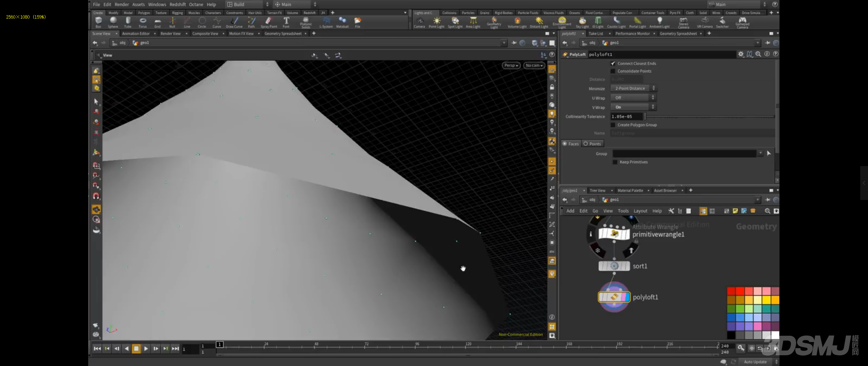Click the obj path button in scene view
Screen dimensions: 868x366
119,43
